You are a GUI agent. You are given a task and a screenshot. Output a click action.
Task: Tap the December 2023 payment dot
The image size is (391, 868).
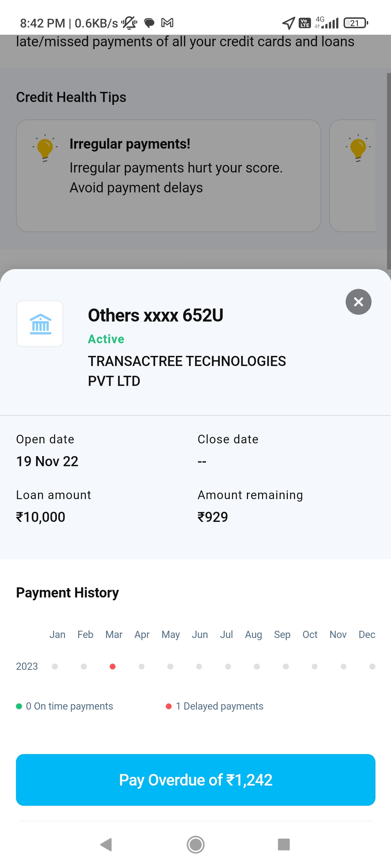(x=372, y=667)
